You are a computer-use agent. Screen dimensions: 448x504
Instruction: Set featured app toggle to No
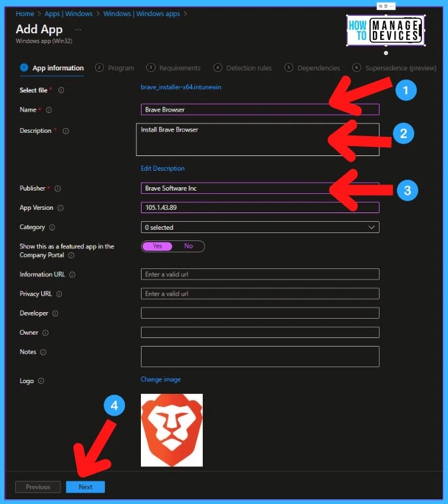[189, 246]
